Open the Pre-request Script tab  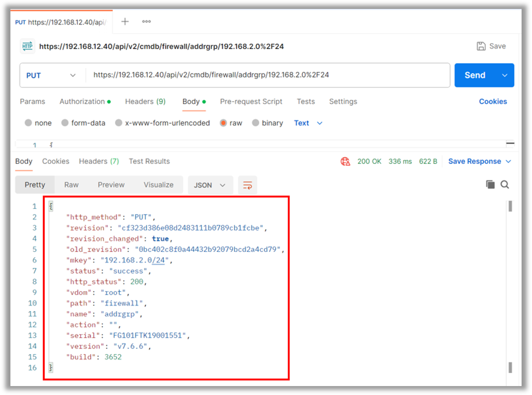(x=251, y=101)
